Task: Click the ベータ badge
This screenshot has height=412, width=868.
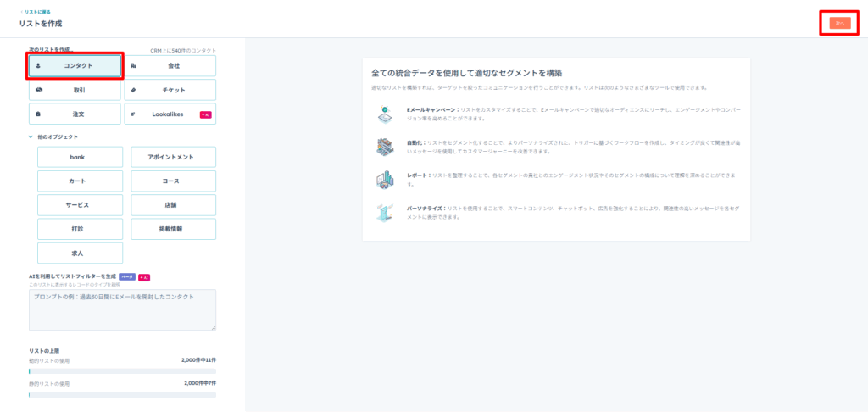Action: [127, 276]
